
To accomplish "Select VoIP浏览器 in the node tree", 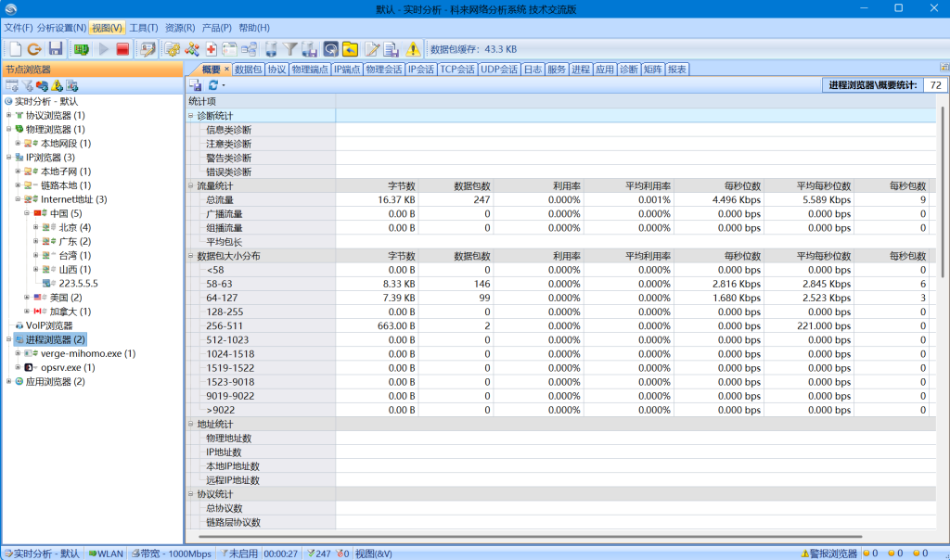I will click(48, 325).
